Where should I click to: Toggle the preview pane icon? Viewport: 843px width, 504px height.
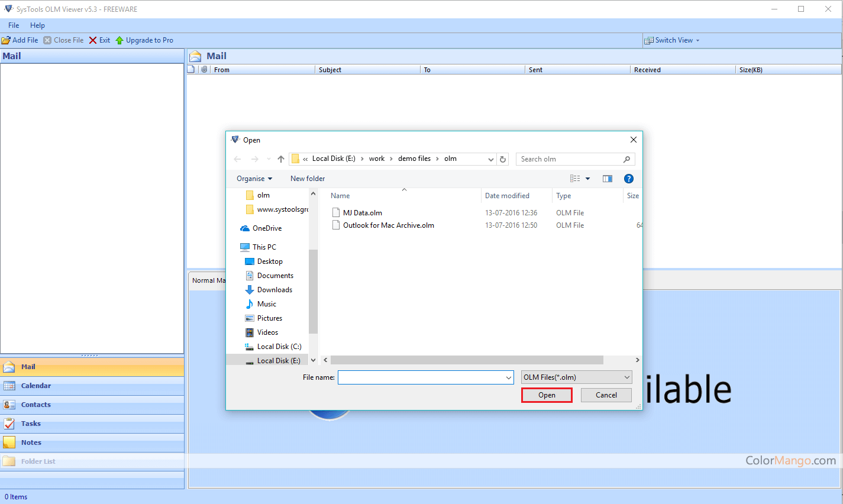pos(608,179)
